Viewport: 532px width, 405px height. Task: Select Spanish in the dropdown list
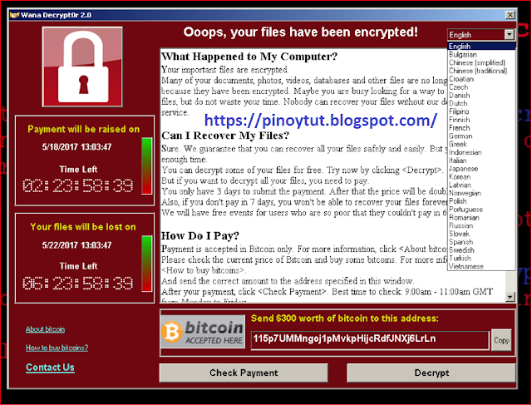pyautogui.click(x=461, y=242)
